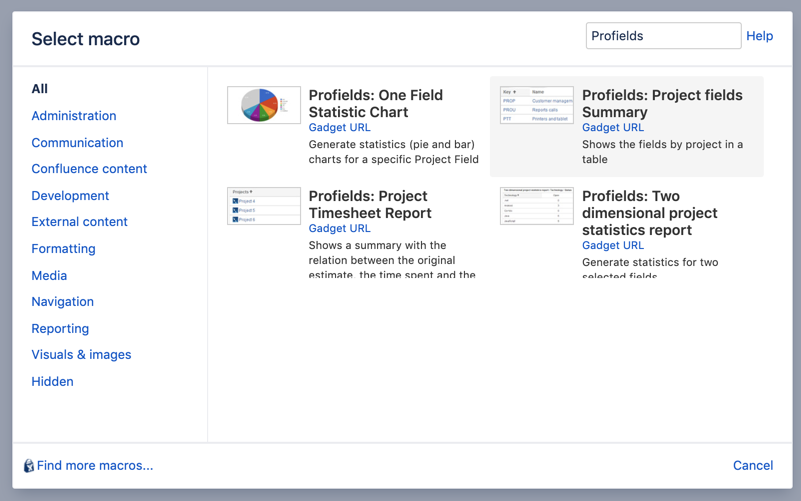
Task: Click the marketplace icon beside Find more macros
Action: 29,465
